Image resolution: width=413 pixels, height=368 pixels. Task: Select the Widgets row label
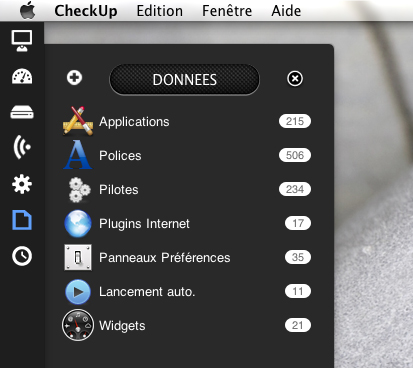[x=122, y=326]
